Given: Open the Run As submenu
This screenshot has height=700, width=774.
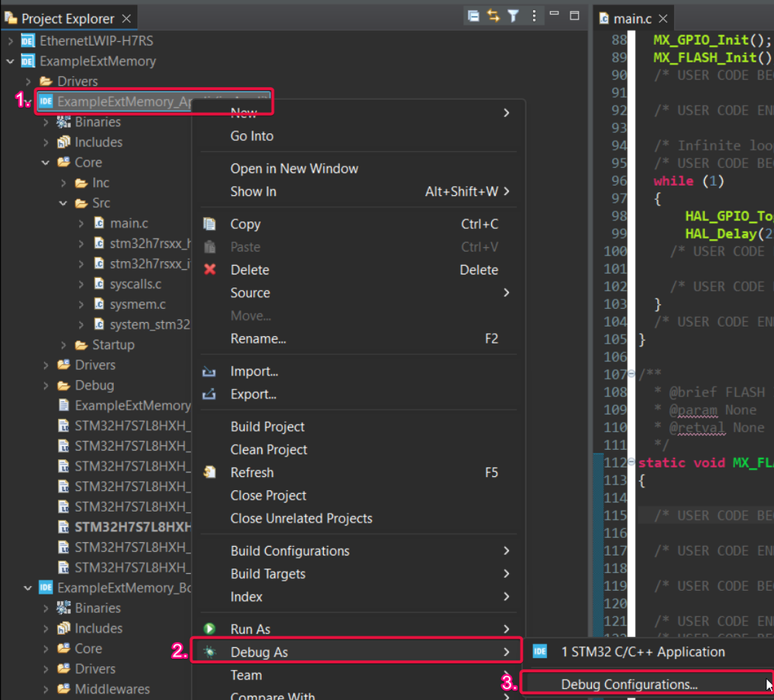Looking at the screenshot, I should click(250, 630).
